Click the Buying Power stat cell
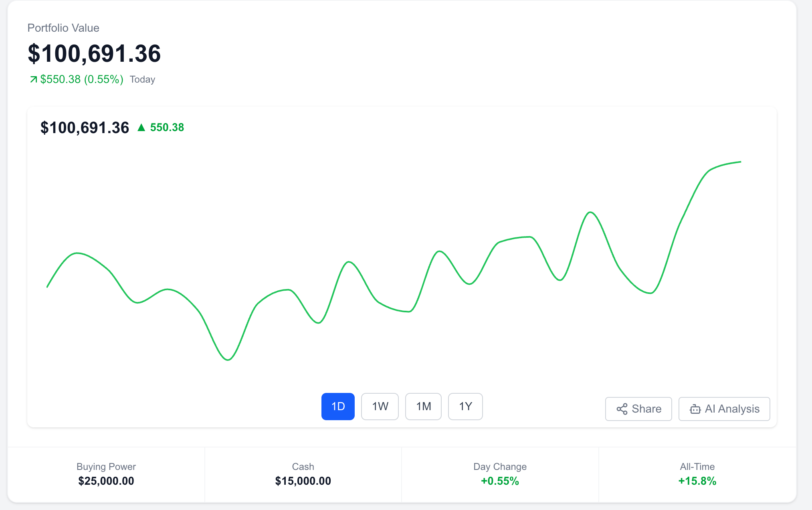The width and height of the screenshot is (812, 510). [106, 474]
